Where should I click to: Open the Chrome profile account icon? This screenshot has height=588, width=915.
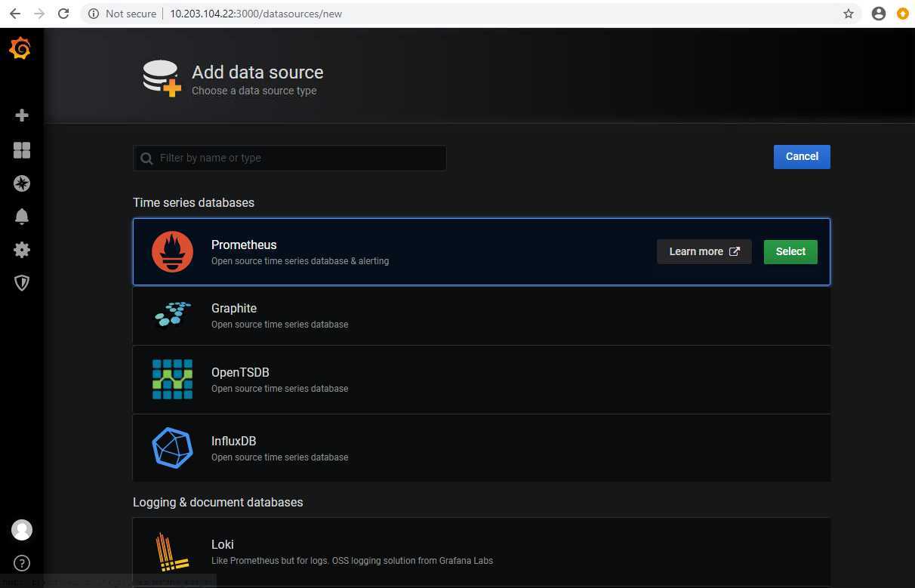pos(879,14)
